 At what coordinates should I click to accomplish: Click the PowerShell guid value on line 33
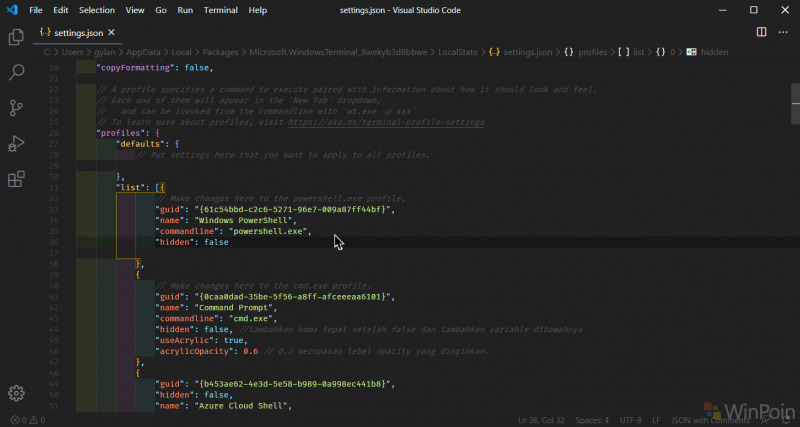[292, 210]
